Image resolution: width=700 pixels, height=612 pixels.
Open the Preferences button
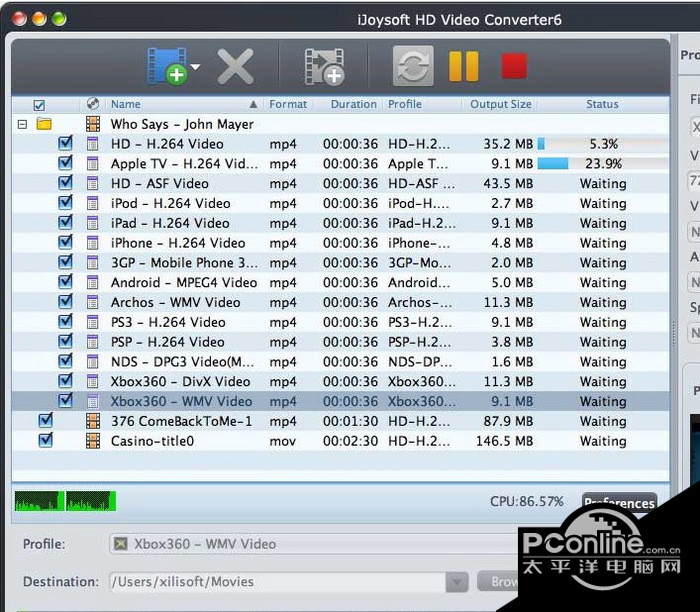(619, 503)
